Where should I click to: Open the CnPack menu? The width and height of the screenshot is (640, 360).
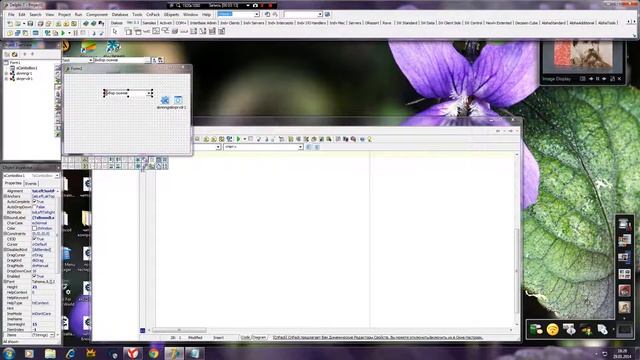click(x=153, y=14)
